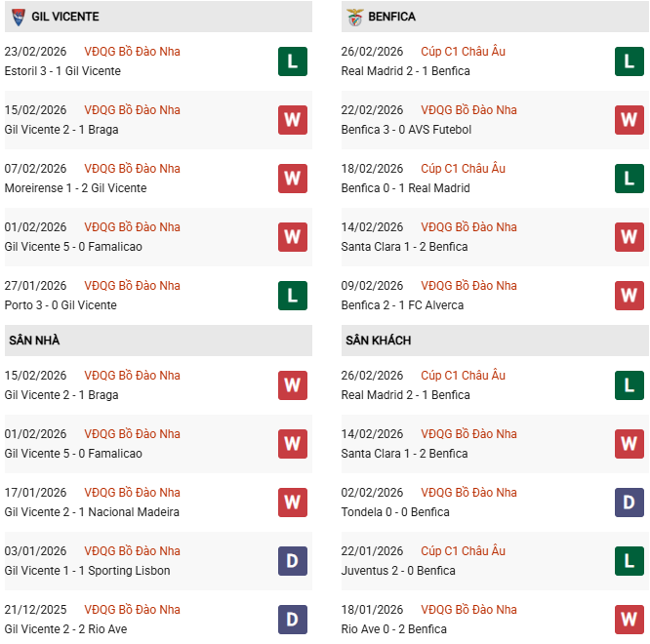This screenshot has height=644, width=650.
Task: Open Cúp C1 Châu Âu link dated 18/02/2026
Action: pyautogui.click(x=463, y=169)
